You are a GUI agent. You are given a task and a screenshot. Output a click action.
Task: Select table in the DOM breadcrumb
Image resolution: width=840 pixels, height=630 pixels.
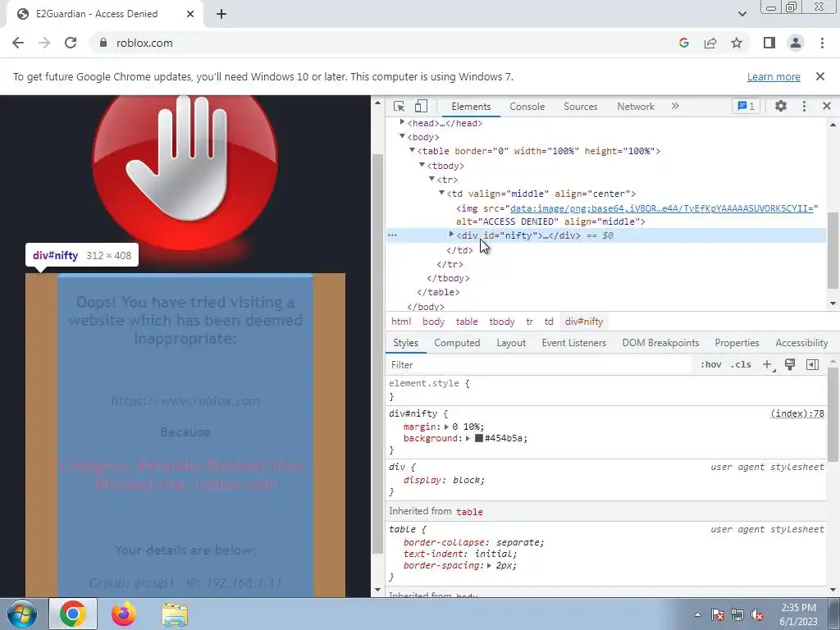click(467, 322)
